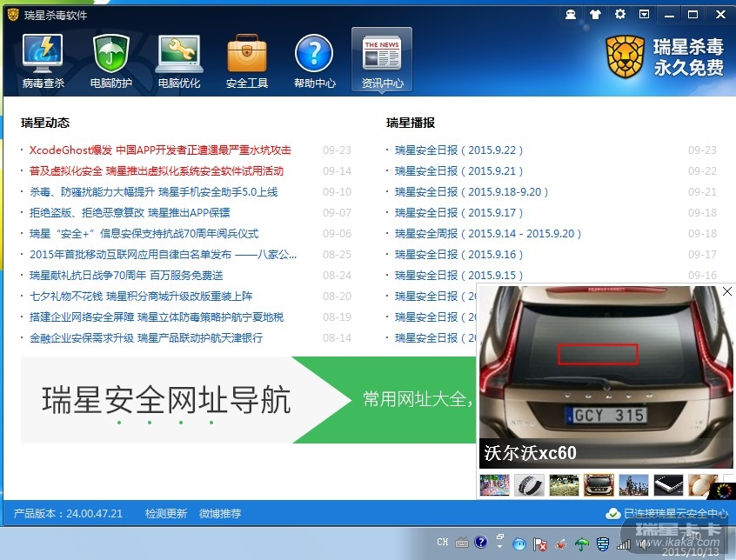Close the 沃尔沃xc60 ad popup
The width and height of the screenshot is (736, 560).
tap(727, 291)
